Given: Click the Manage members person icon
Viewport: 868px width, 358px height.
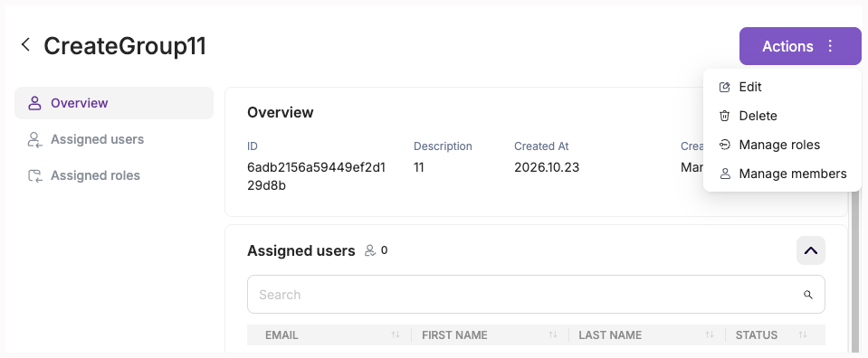Looking at the screenshot, I should click(x=725, y=174).
